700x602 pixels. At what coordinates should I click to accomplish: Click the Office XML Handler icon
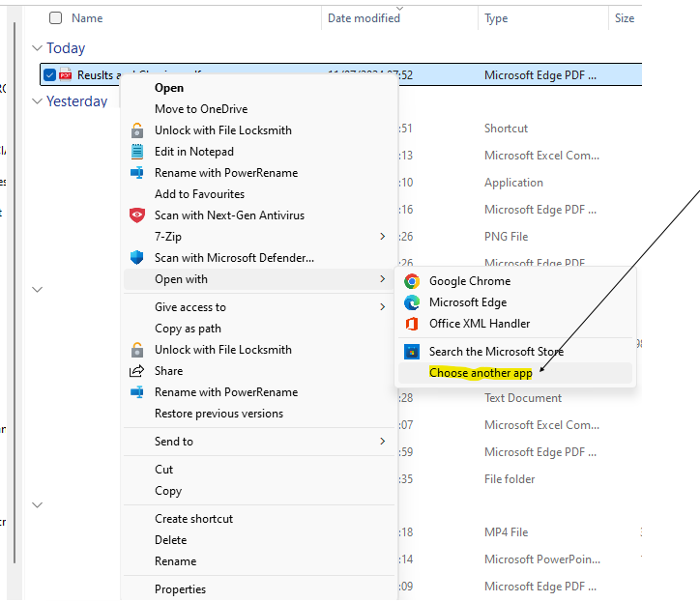[412, 324]
